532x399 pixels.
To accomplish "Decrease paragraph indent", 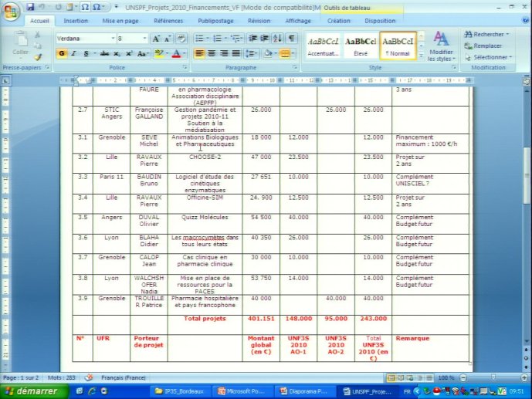I will [x=252, y=39].
